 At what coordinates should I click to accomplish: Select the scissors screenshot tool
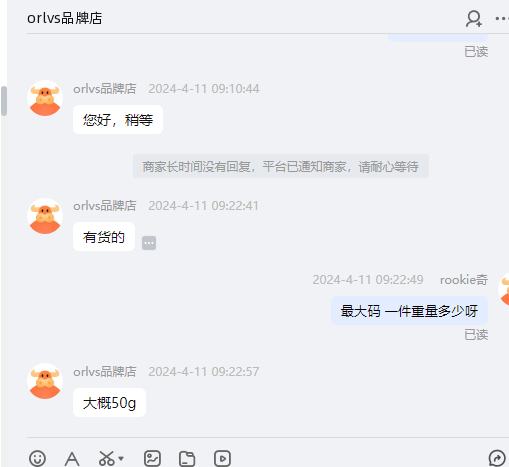pyautogui.click(x=107, y=458)
